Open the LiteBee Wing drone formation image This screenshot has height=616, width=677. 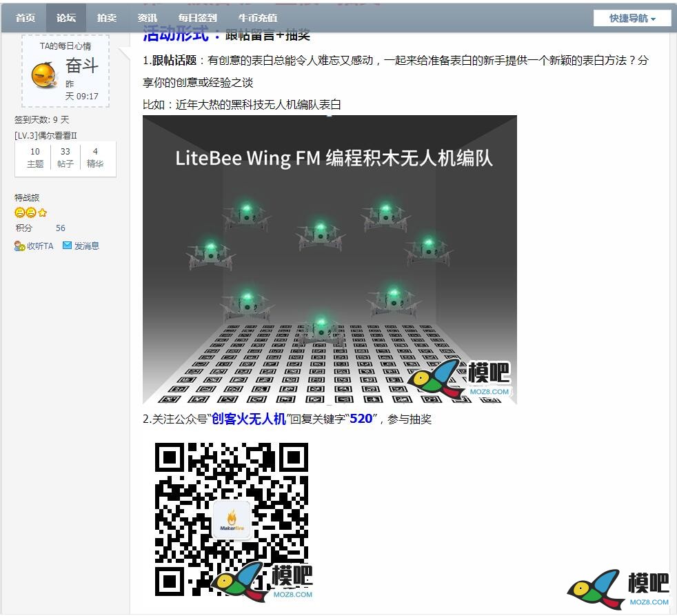[330, 259]
